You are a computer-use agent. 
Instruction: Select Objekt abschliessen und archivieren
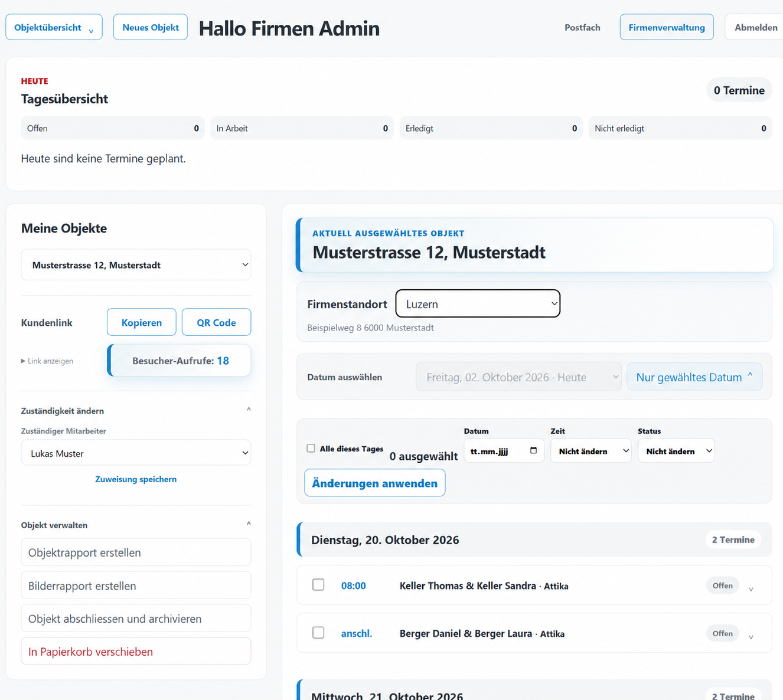[136, 619]
